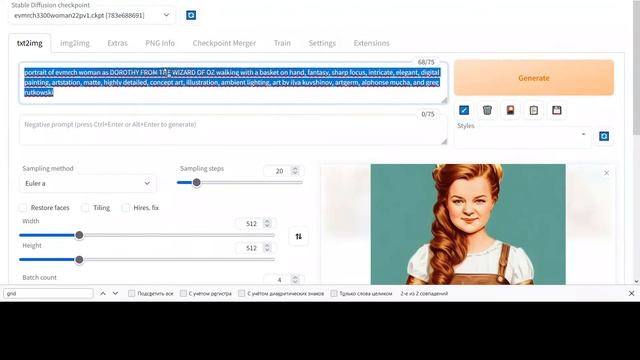Image resolution: width=640 pixels, height=360 pixels.
Task: Increase Height with the stepper up arrow
Action: [267, 245]
